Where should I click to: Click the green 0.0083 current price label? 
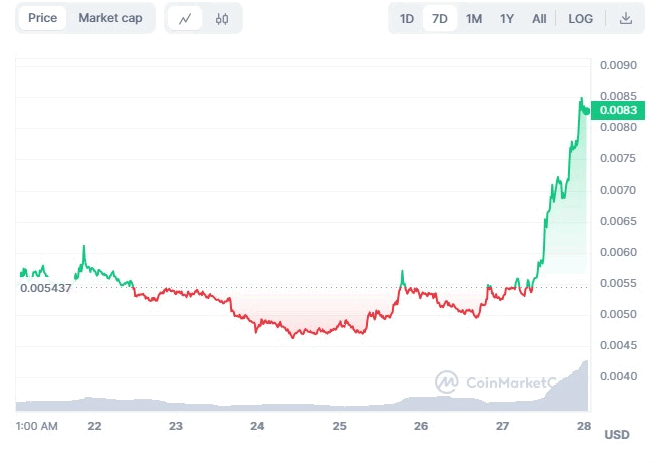point(615,110)
